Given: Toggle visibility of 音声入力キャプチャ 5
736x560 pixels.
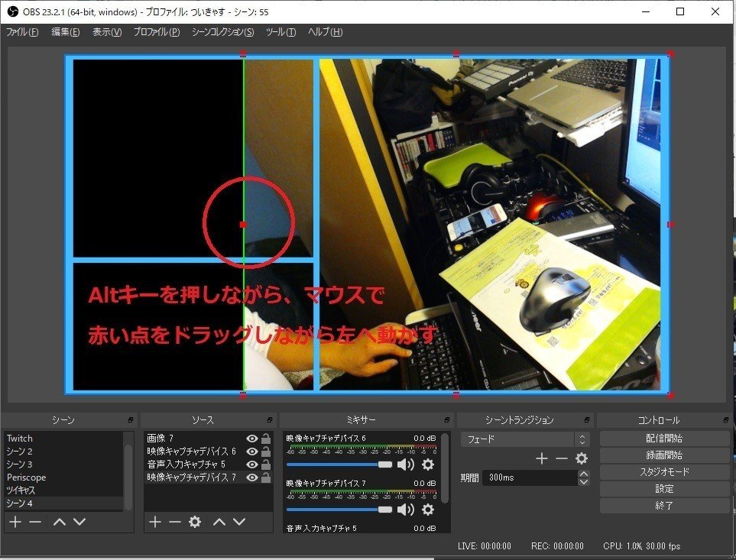Looking at the screenshot, I should pyautogui.click(x=251, y=464).
